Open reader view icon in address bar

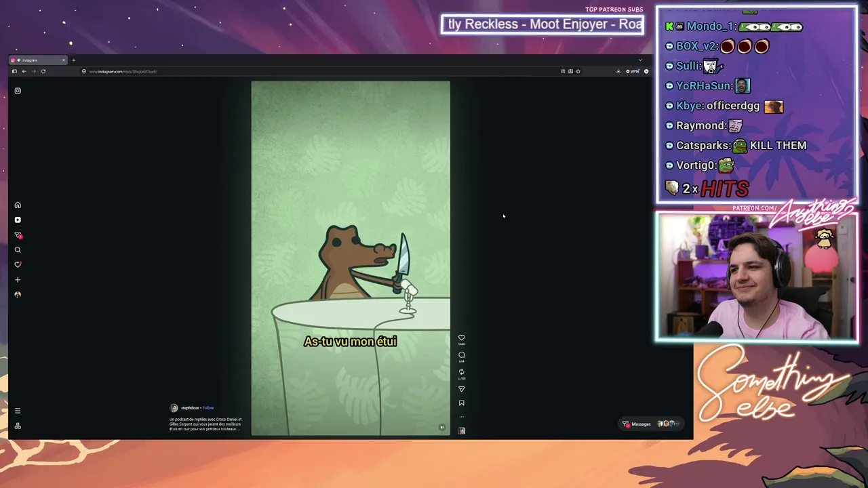point(563,71)
